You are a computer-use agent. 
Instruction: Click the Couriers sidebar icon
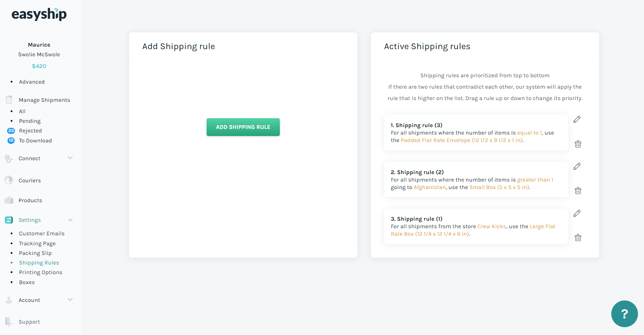point(9,180)
